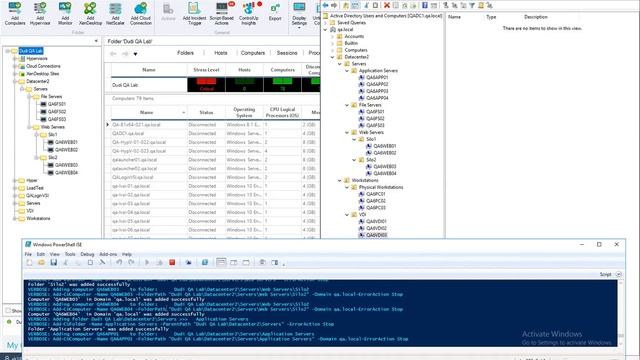Collapse the Datacenter2 OU in Active Directory
This screenshot has height=360, width=640.
[332, 57]
